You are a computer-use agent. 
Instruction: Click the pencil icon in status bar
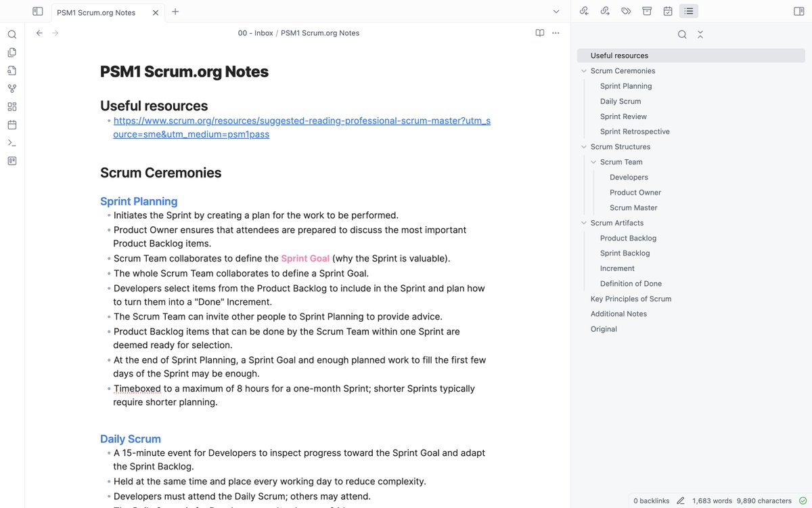(x=680, y=501)
